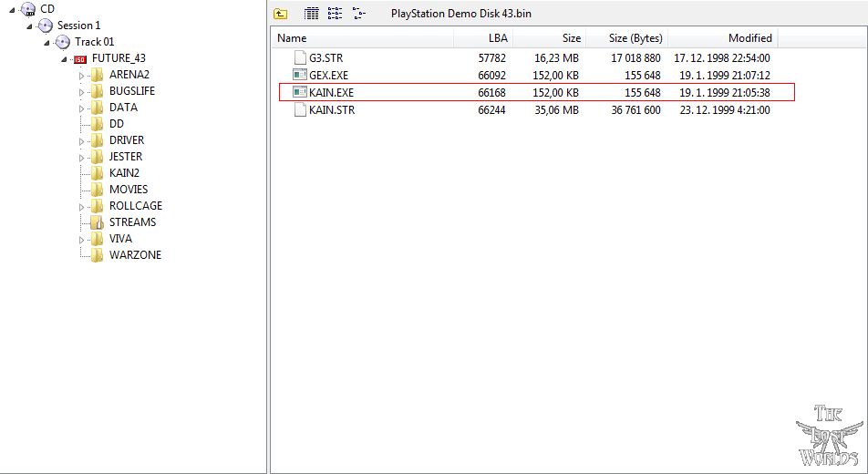This screenshot has height=474, width=868.
Task: Sort files by Modified column
Action: click(x=722, y=38)
